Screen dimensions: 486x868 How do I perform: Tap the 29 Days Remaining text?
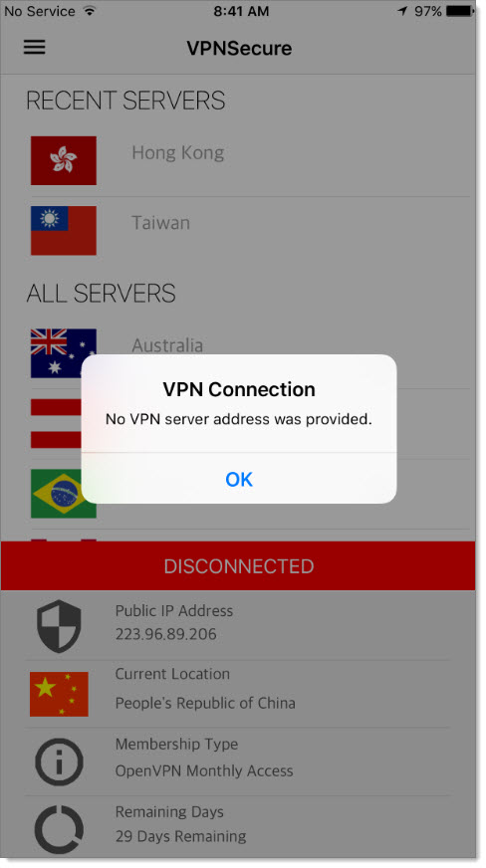click(x=180, y=836)
